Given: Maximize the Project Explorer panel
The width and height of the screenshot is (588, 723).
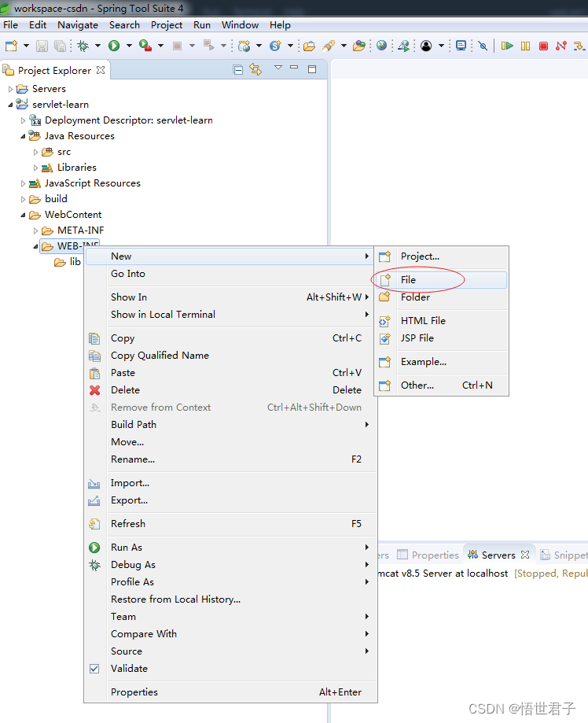Looking at the screenshot, I should coord(312,69).
